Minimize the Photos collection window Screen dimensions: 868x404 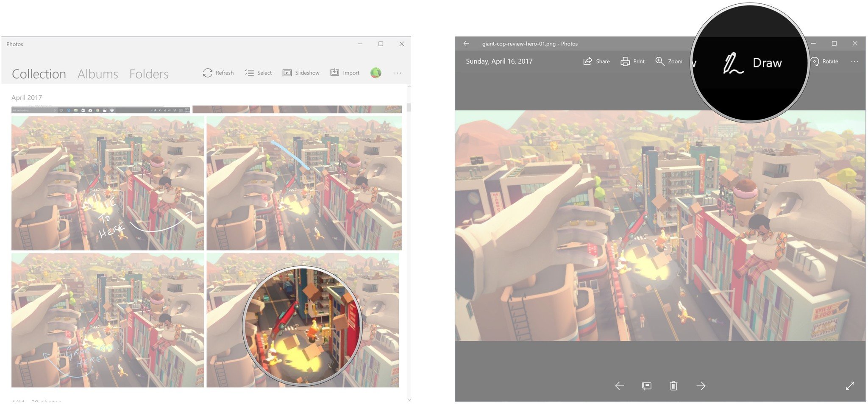360,44
